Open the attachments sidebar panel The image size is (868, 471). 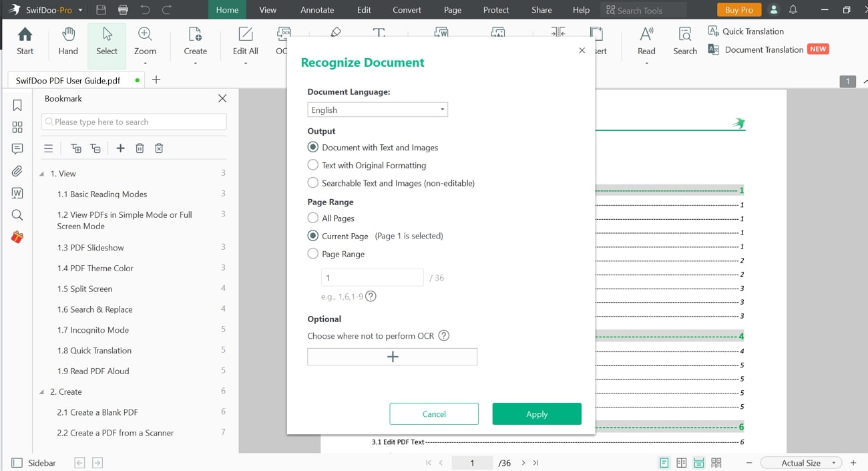coord(17,170)
